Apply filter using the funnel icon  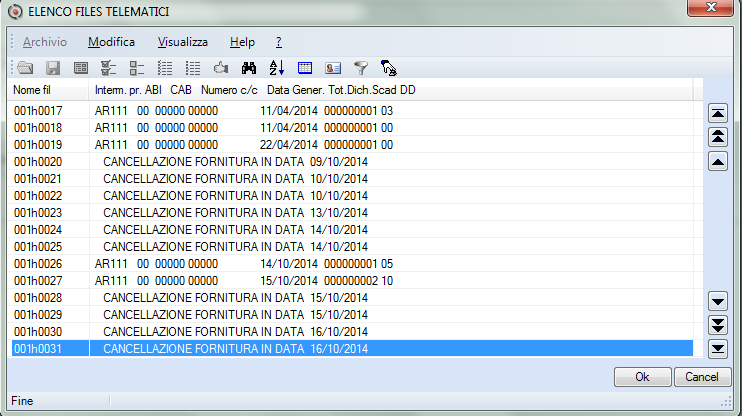pyautogui.click(x=361, y=68)
